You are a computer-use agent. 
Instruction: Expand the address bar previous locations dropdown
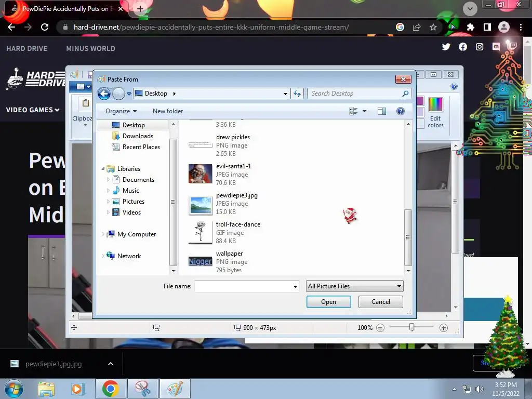coord(285,94)
